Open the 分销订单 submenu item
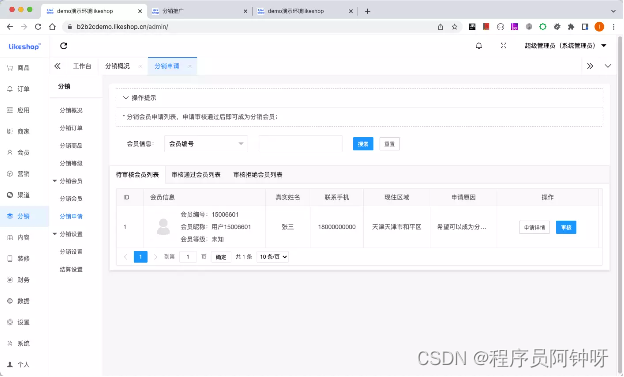 point(71,128)
